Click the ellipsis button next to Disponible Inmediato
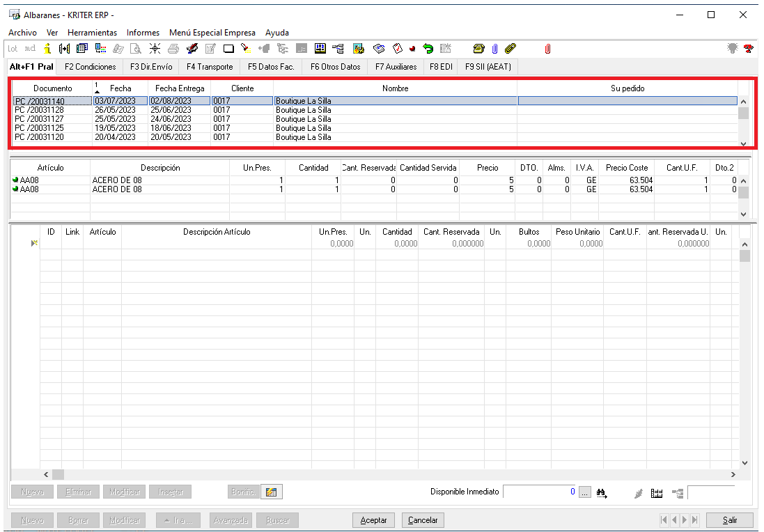This screenshot has height=532, width=764. [584, 492]
